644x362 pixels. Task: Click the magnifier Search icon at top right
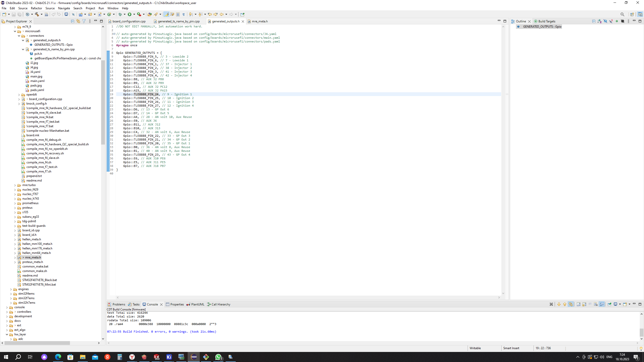click(622, 14)
